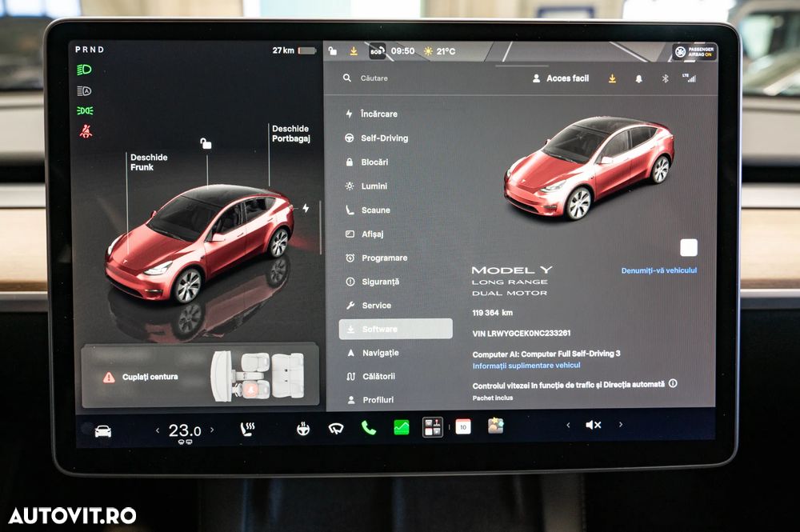The height and width of the screenshot is (532, 800).
Task: Open the Lumini lights settings
Action: (366, 186)
